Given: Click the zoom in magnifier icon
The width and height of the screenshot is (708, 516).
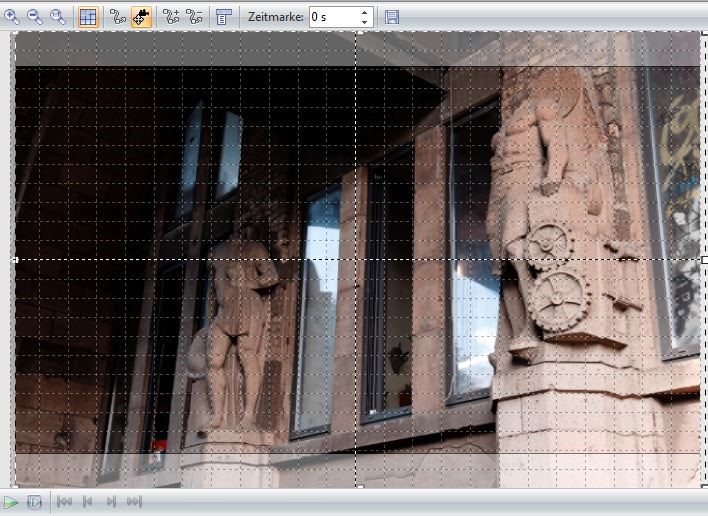Looking at the screenshot, I should [x=12, y=17].
